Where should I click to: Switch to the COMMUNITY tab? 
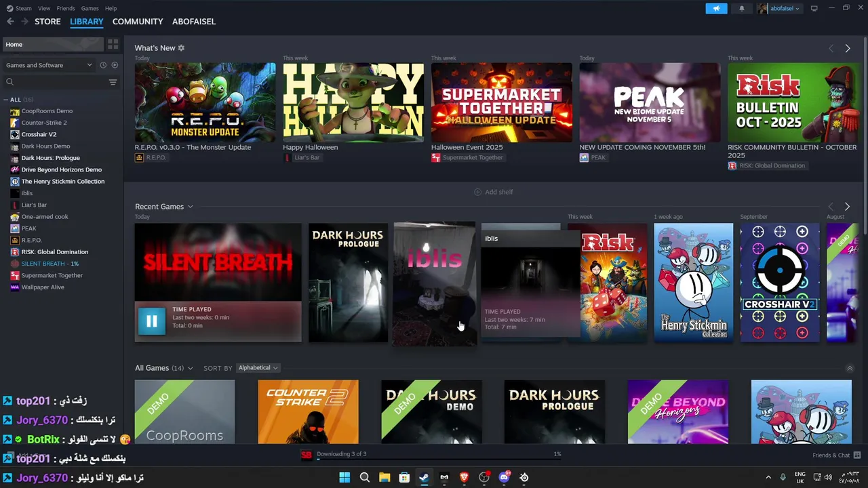(138, 22)
